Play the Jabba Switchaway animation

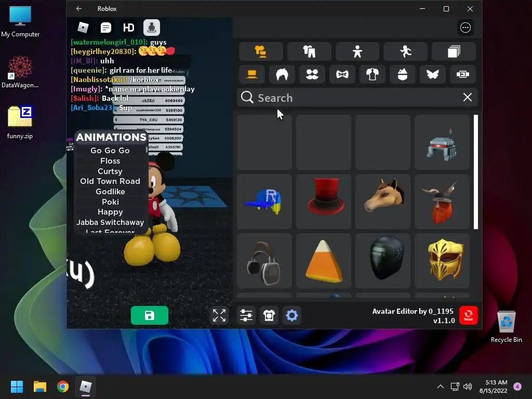[x=110, y=222]
